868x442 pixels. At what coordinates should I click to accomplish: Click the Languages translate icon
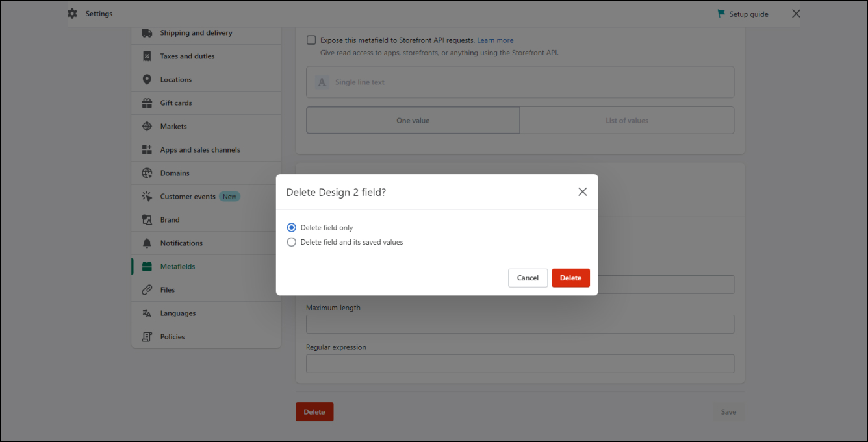pos(147,313)
